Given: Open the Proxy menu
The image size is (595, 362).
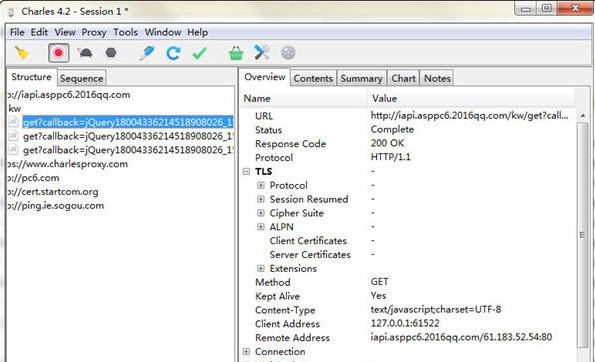Looking at the screenshot, I should [x=94, y=32].
